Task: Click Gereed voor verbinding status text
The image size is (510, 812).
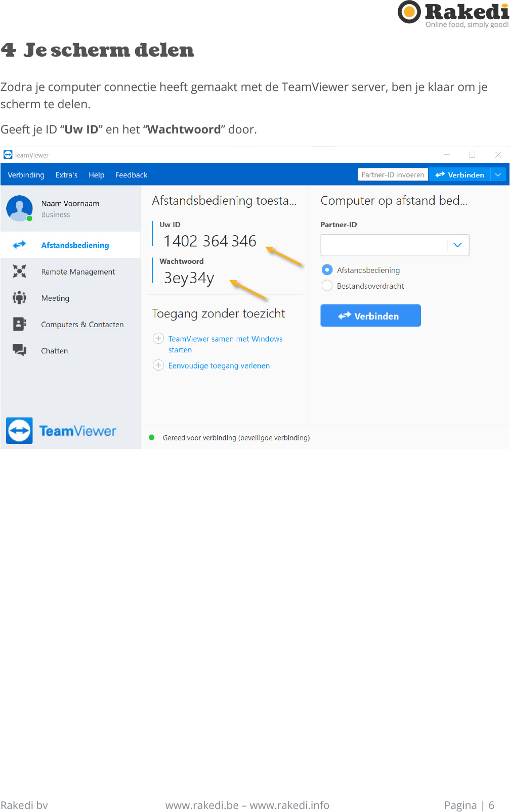Action: pyautogui.click(x=236, y=438)
